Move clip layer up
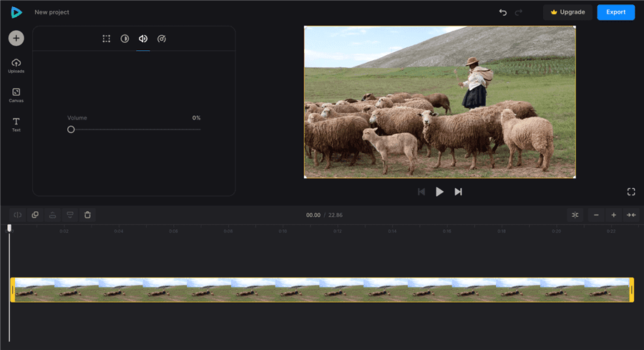Viewport: 644px width, 350px height. coord(52,215)
